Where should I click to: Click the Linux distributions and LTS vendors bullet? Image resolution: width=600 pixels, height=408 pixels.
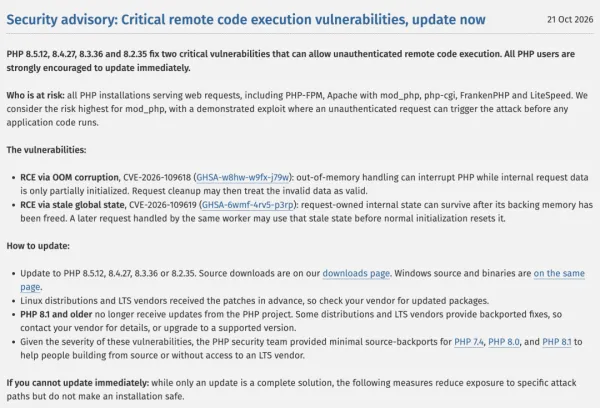point(254,301)
